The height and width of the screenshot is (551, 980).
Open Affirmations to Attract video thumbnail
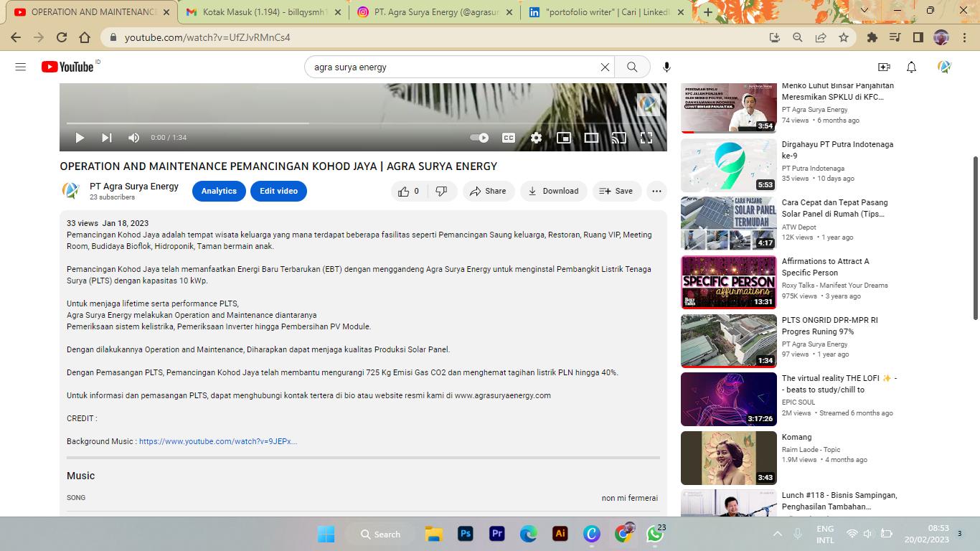coord(729,282)
